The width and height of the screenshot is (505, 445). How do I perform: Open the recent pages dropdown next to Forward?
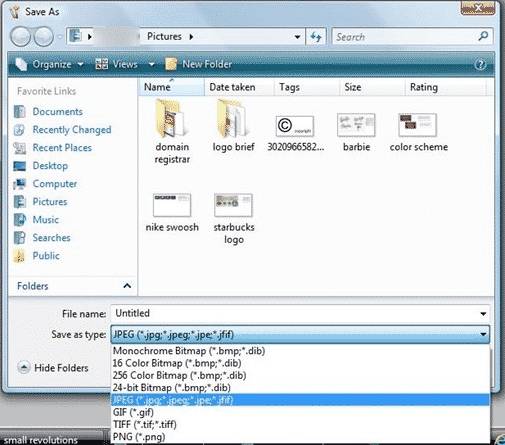coord(60,37)
